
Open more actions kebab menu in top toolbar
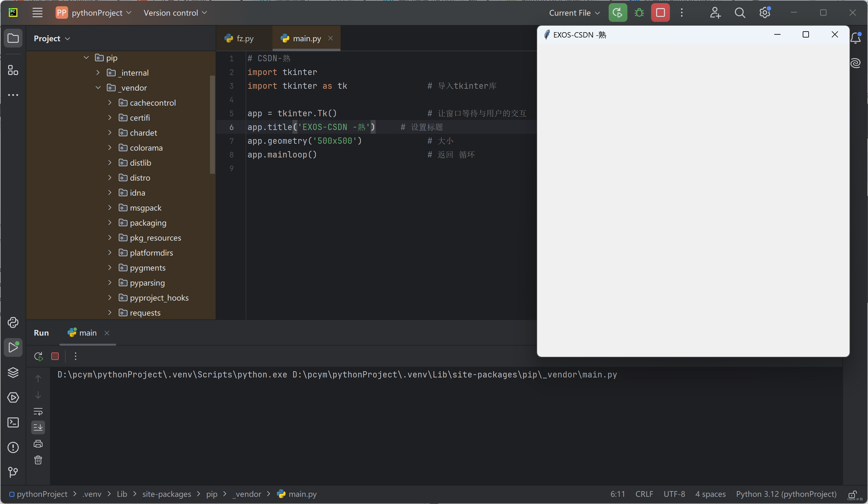pos(682,13)
